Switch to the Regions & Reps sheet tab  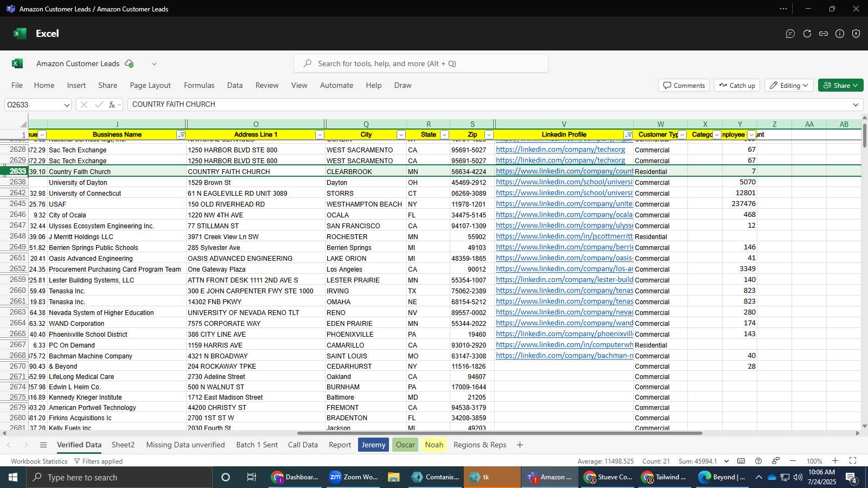[480, 445]
